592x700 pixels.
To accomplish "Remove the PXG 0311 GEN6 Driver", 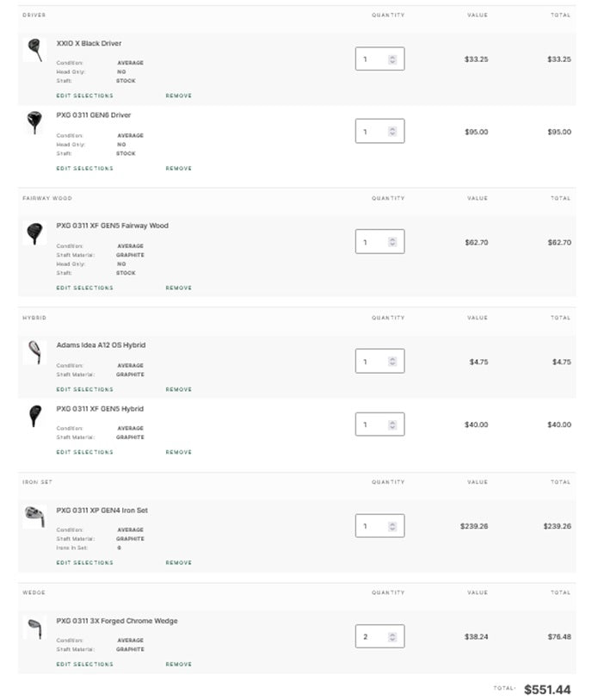I will 178,168.
